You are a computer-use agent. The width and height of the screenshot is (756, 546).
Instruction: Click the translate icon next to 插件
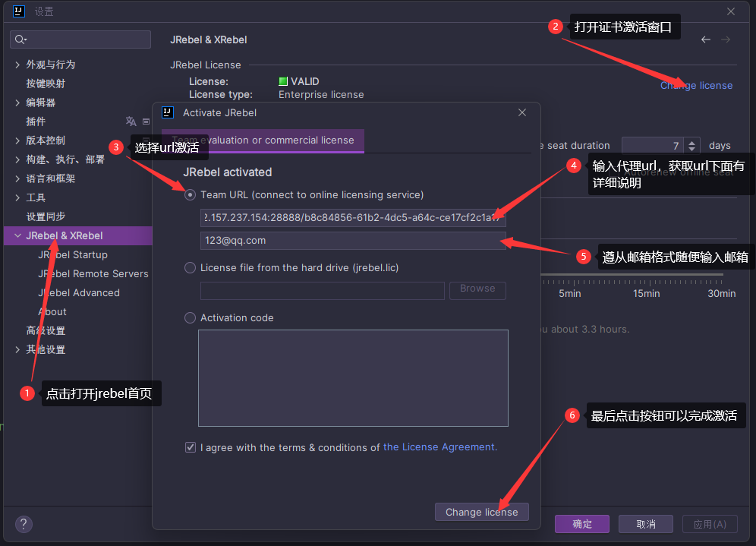[131, 121]
